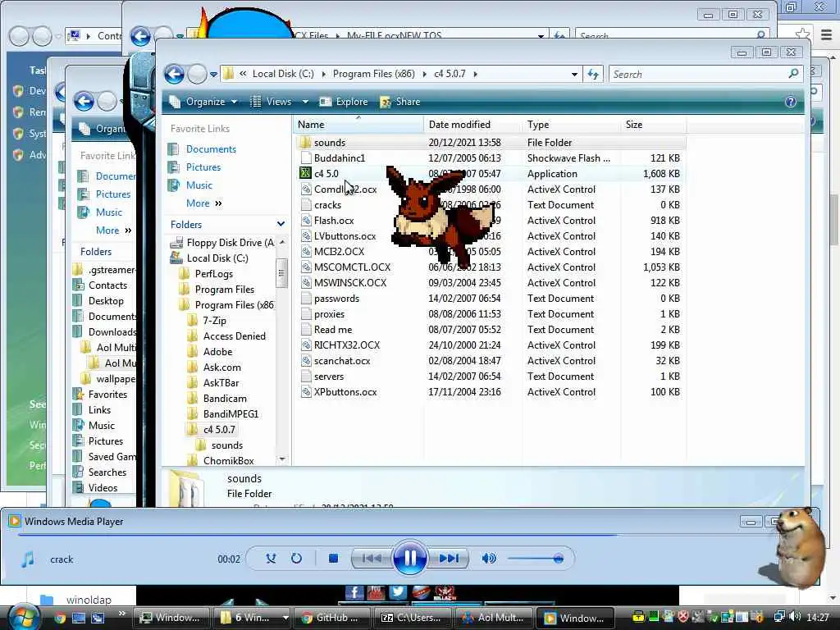Sort by the Name column header

pyautogui.click(x=358, y=125)
